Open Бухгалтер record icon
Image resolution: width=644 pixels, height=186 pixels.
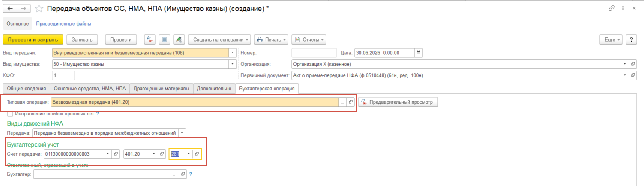point(183,174)
